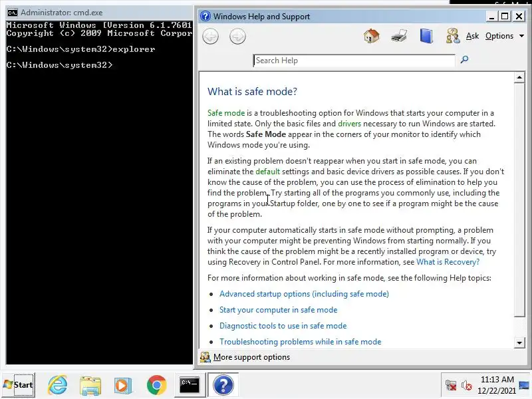
Task: Click the cmd.exe title bar icon
Action: [13, 13]
